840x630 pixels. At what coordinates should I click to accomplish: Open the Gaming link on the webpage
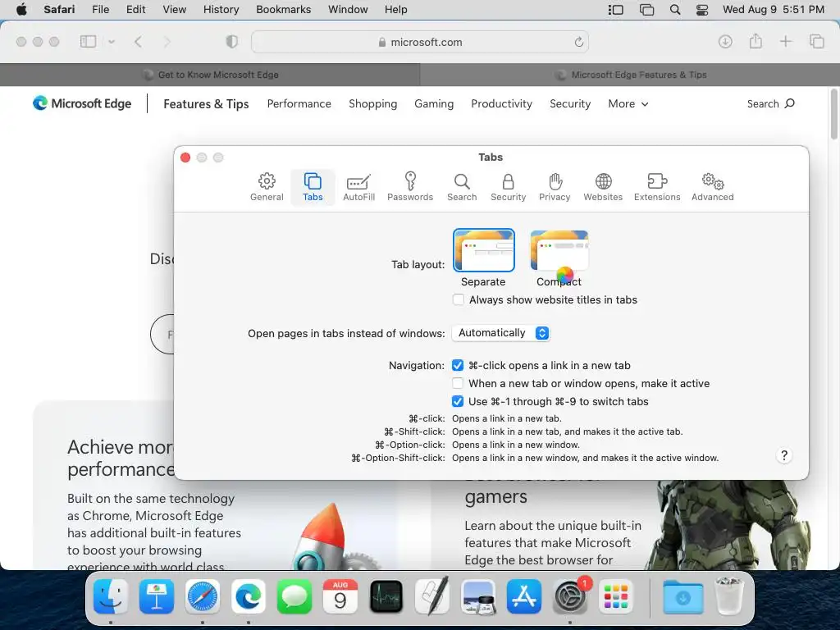(x=434, y=104)
